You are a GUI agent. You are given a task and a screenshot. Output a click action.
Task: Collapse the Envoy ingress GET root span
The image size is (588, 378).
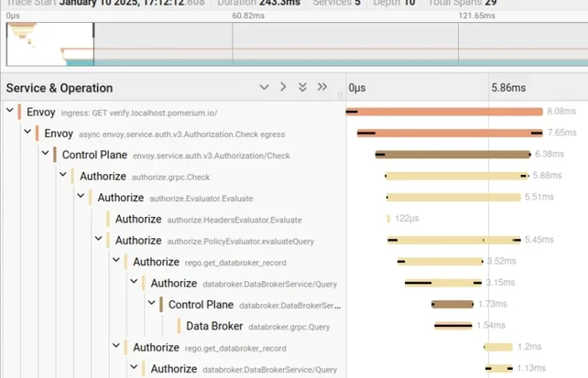click(10, 110)
